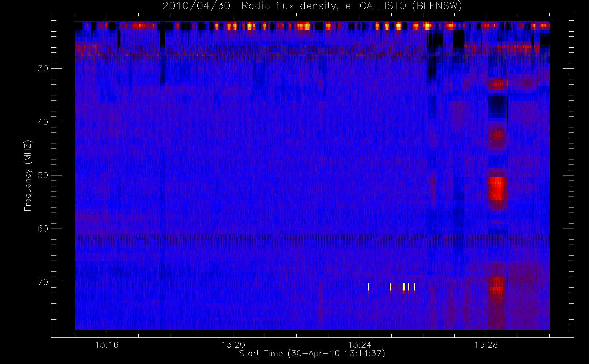Click the plot title "2010/04/30 Radio flux density, e-CALLISTO (BLENSW)"
This screenshot has height=364, width=589.
pos(312,6)
